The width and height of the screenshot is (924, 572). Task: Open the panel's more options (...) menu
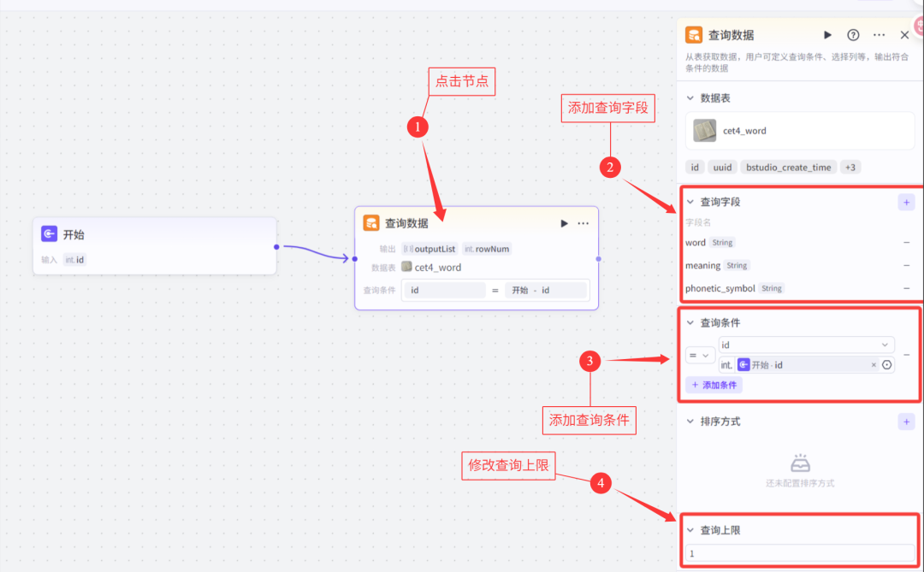click(878, 35)
